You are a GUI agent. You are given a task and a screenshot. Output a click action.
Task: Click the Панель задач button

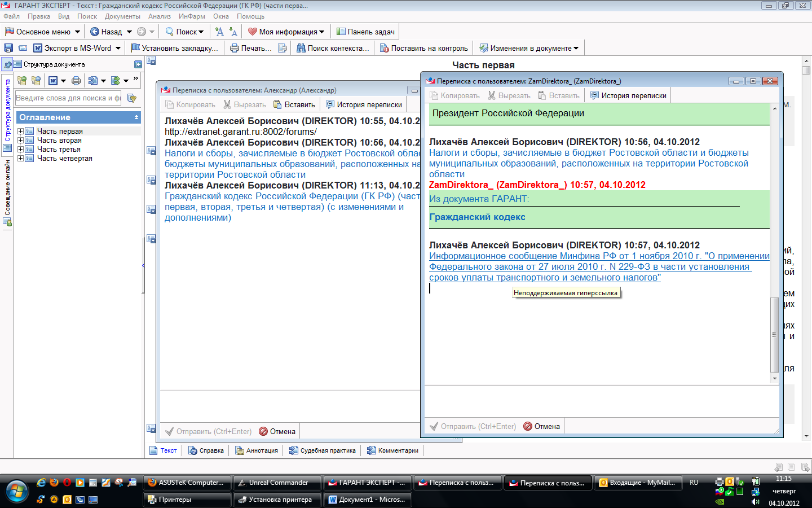366,32
